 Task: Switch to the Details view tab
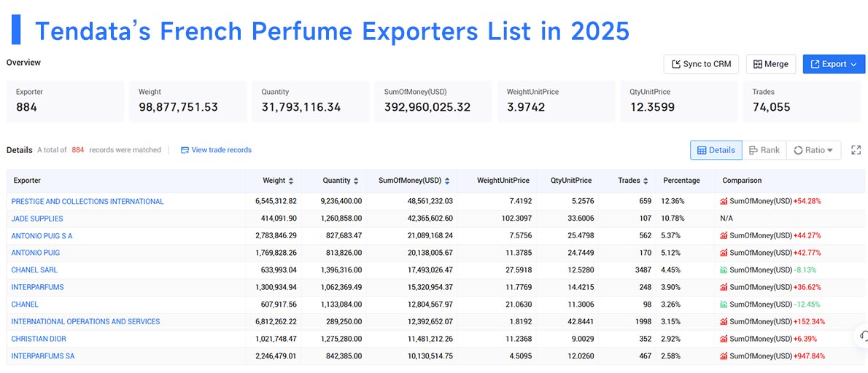716,150
